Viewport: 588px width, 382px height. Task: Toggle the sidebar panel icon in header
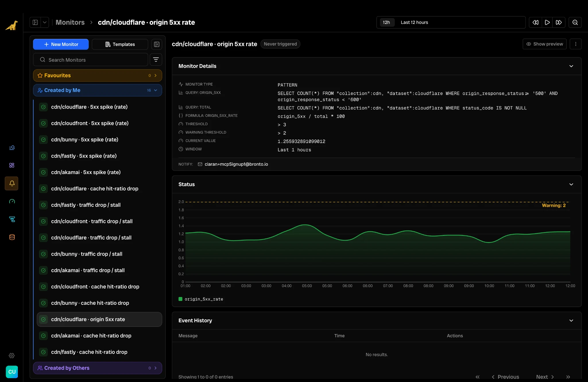(x=35, y=22)
